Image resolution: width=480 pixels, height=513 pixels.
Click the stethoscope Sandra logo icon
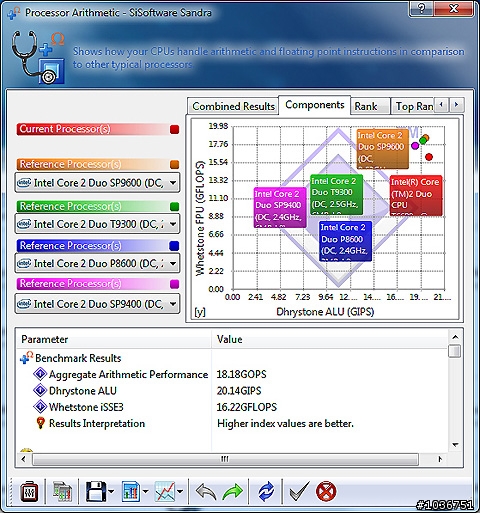point(38,57)
